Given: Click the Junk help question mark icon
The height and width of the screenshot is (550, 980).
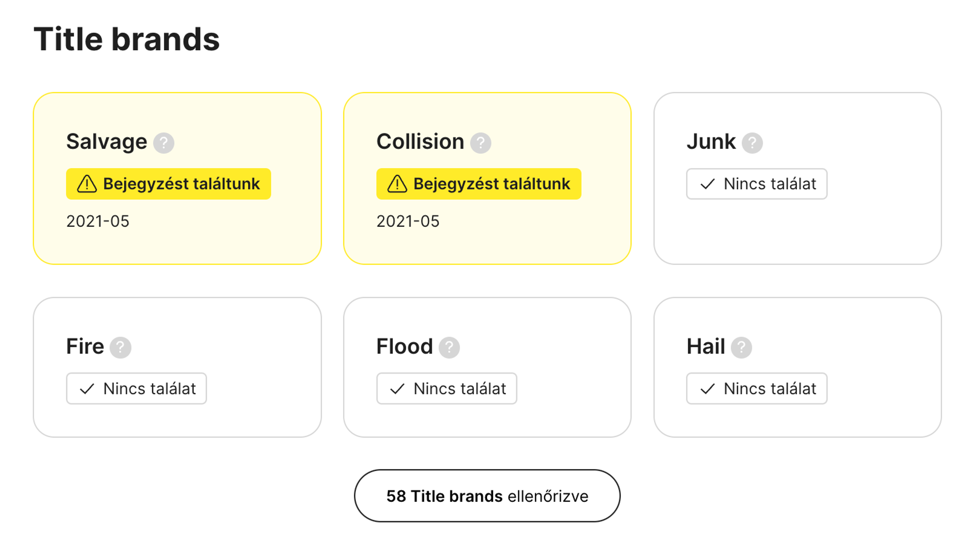Looking at the screenshot, I should click(x=752, y=143).
